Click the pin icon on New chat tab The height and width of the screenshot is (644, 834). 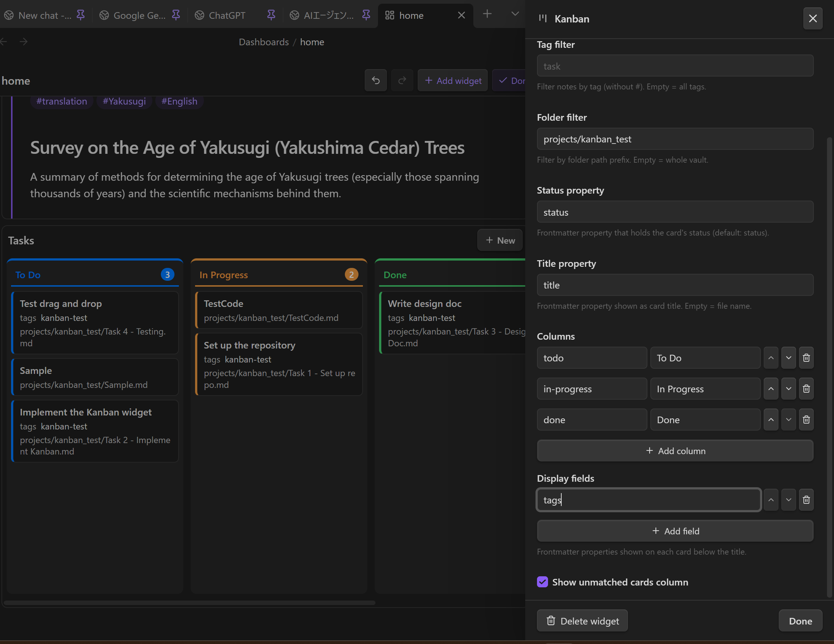(81, 15)
